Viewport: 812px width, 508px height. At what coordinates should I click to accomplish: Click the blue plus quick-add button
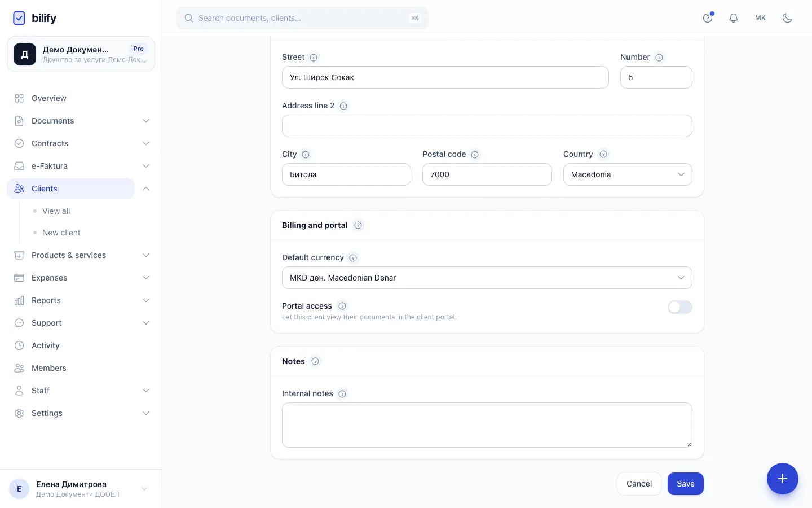(x=783, y=479)
